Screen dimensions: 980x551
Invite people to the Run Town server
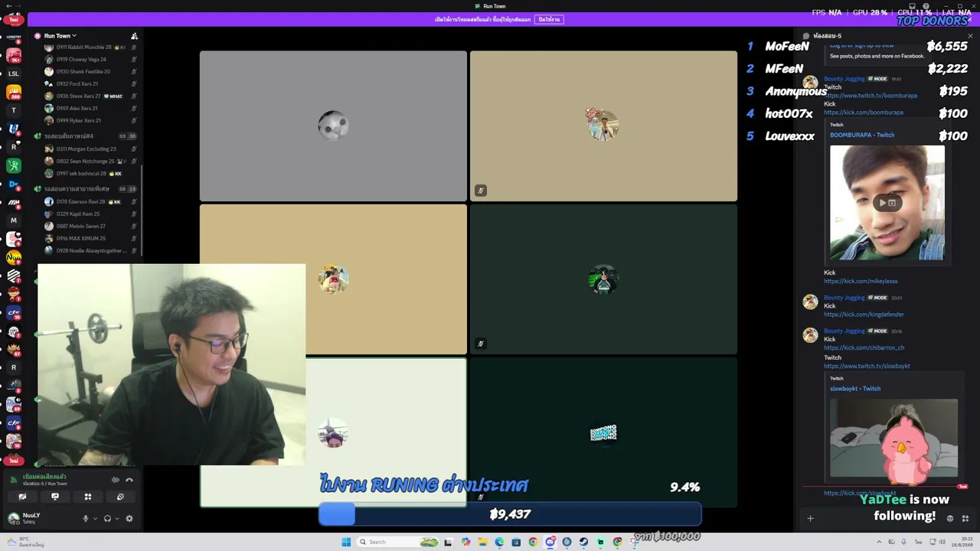(134, 36)
